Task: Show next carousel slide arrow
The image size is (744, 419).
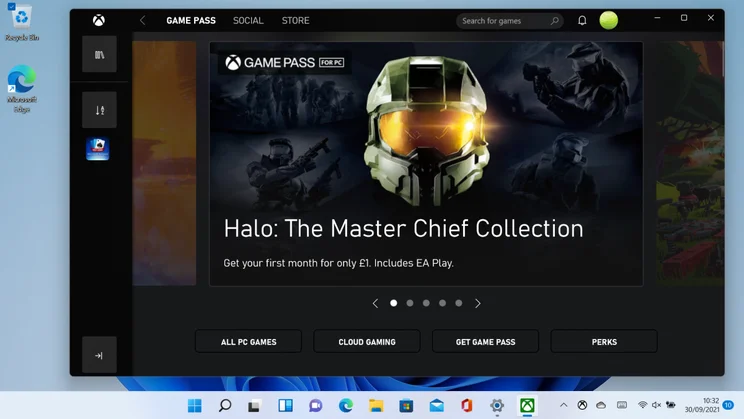Action: (x=477, y=303)
